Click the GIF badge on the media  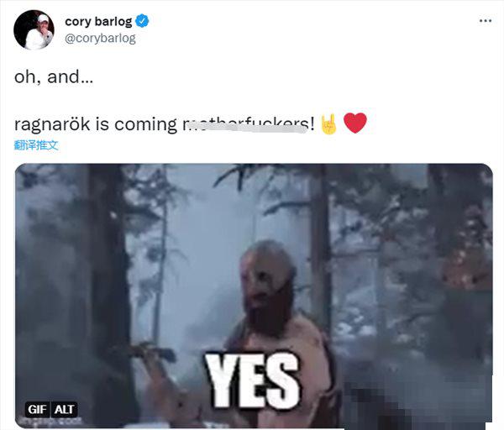pyautogui.click(x=37, y=410)
